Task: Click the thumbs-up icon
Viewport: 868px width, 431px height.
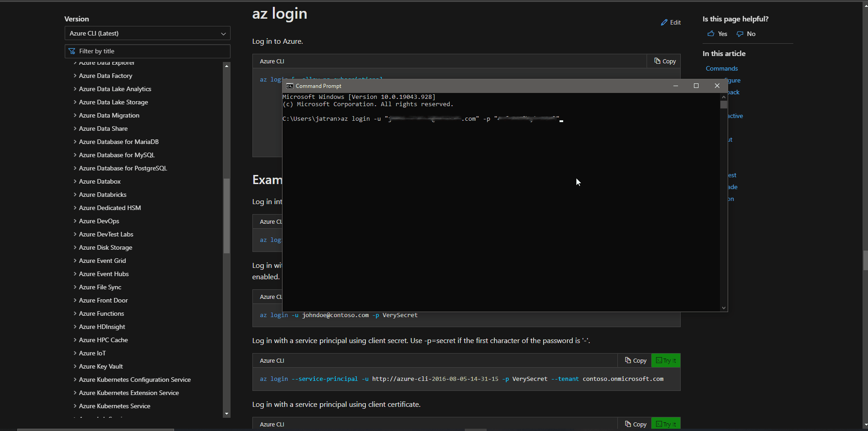Action: pos(711,34)
